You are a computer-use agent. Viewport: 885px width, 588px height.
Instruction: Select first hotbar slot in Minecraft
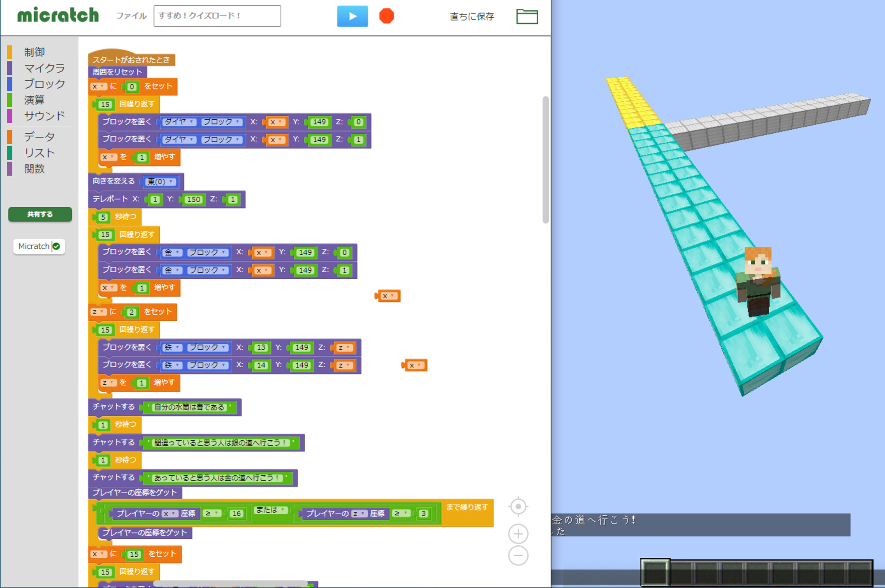[655, 572]
